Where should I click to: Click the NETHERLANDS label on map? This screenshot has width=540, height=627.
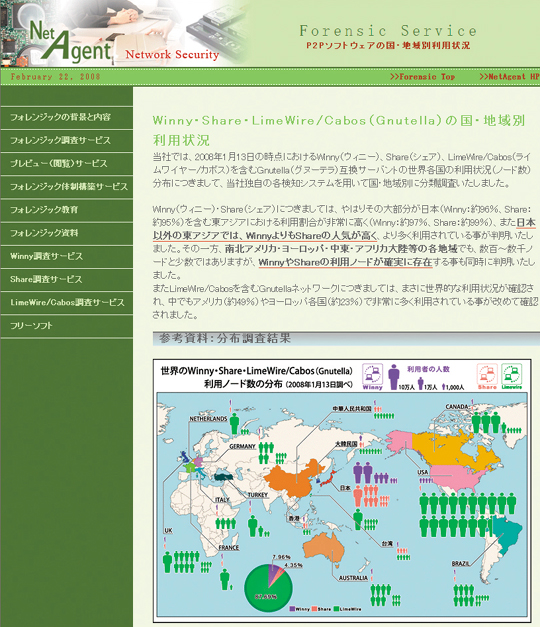[208, 419]
